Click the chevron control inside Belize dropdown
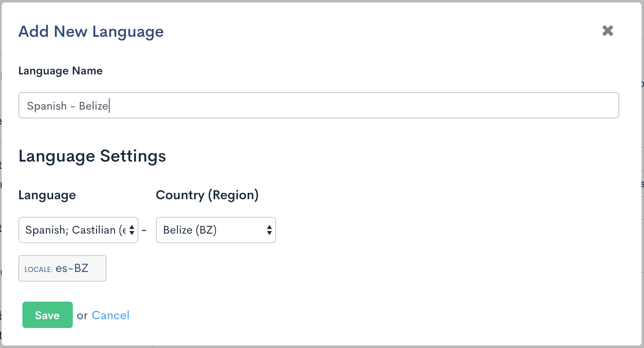 270,230
